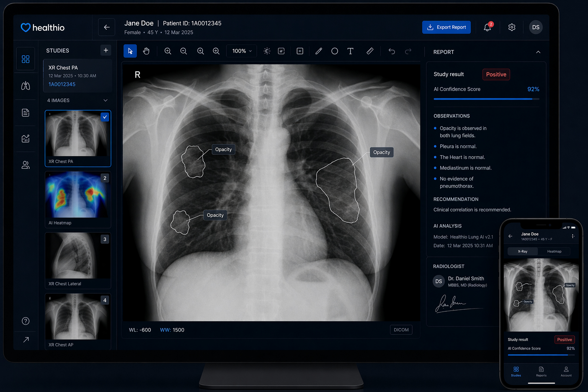Viewport: 588px width, 392px height.
Task: Select the pencil drawing tool
Action: tap(318, 51)
